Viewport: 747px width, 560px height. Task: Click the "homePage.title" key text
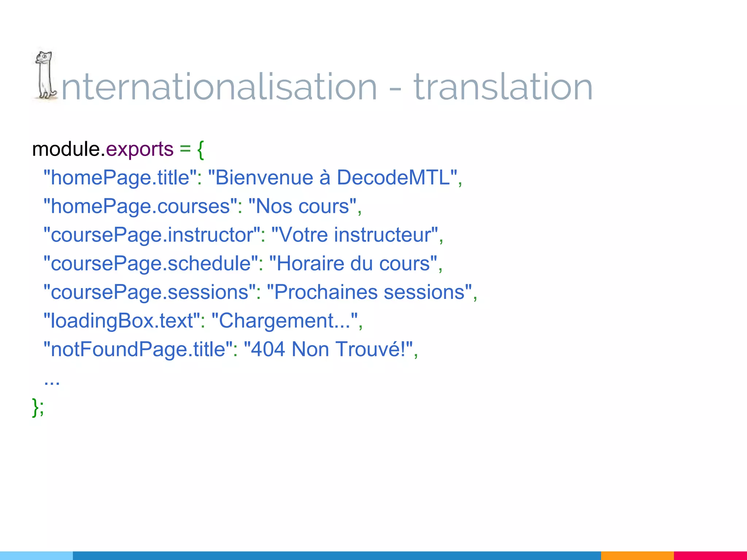coord(120,178)
